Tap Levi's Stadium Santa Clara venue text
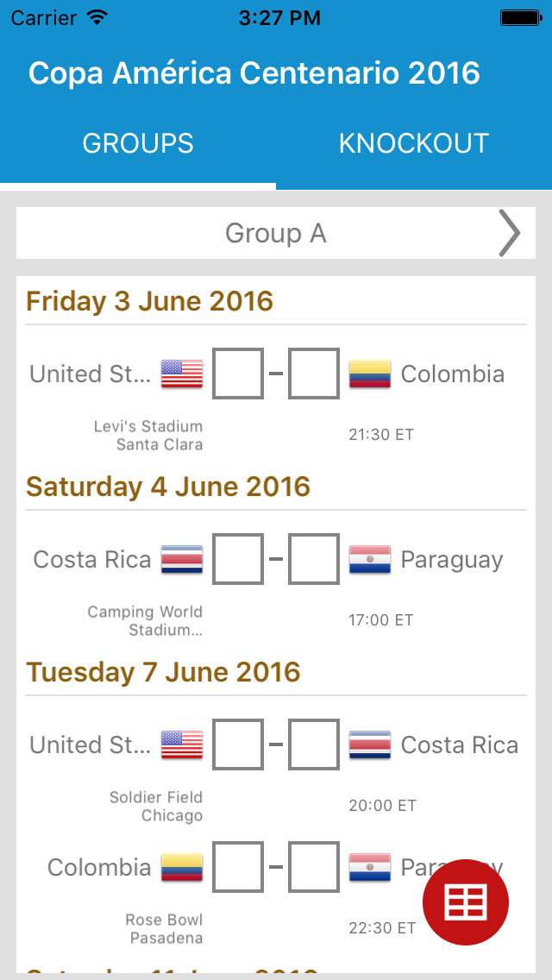 point(148,436)
